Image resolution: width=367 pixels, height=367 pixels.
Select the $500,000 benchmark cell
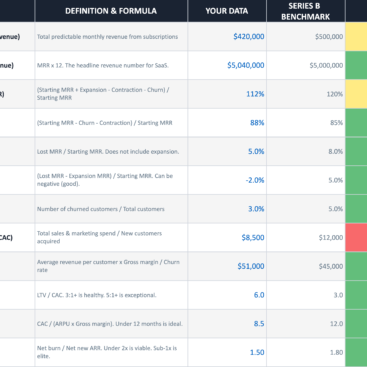(x=306, y=37)
